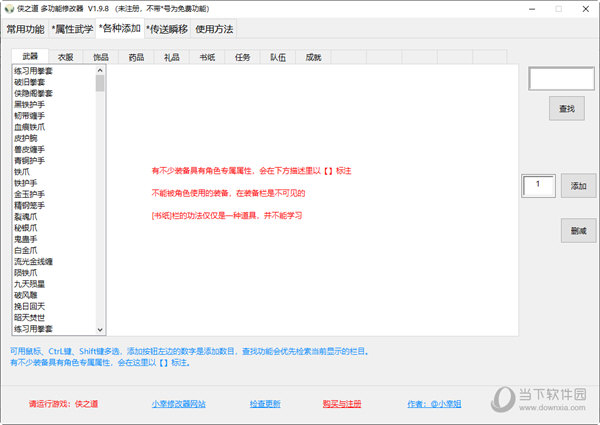Select the 铁护手 item
The height and width of the screenshot is (425, 600).
tap(26, 183)
